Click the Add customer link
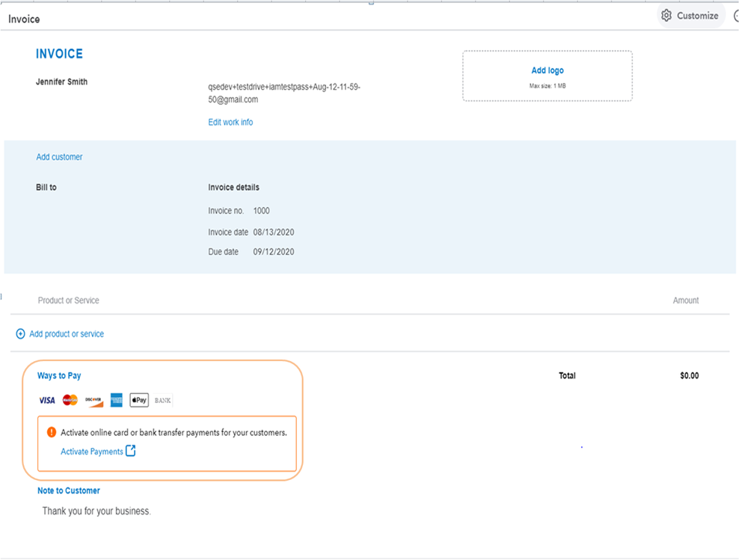 point(59,157)
